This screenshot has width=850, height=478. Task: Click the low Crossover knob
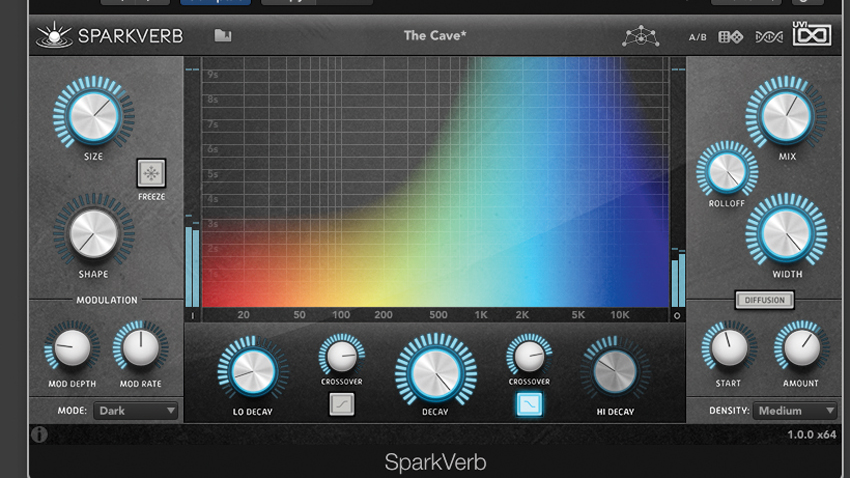point(342,356)
